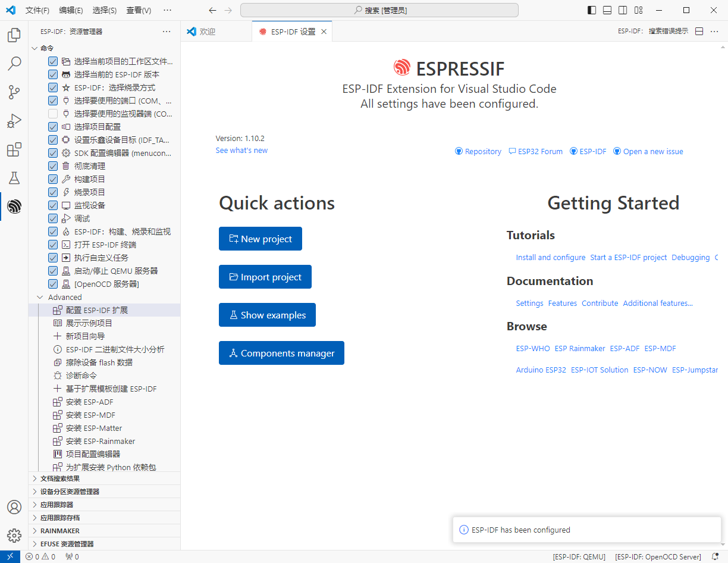Click the ports forwarded status icon
The width and height of the screenshot is (728, 563).
click(72, 557)
